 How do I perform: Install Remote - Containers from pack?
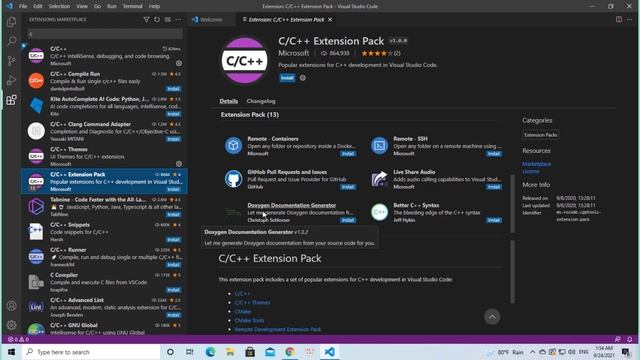[x=348, y=154]
